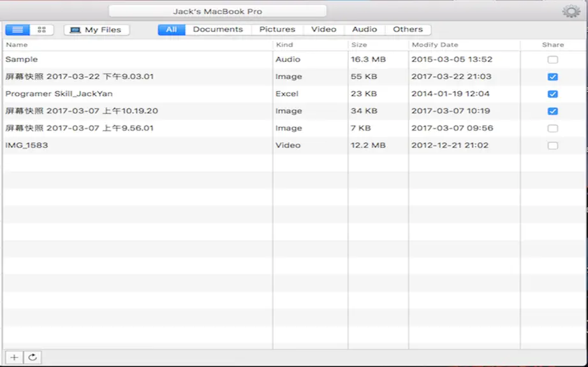Enable sharing for Sample audio file
The width and height of the screenshot is (588, 367).
[552, 59]
